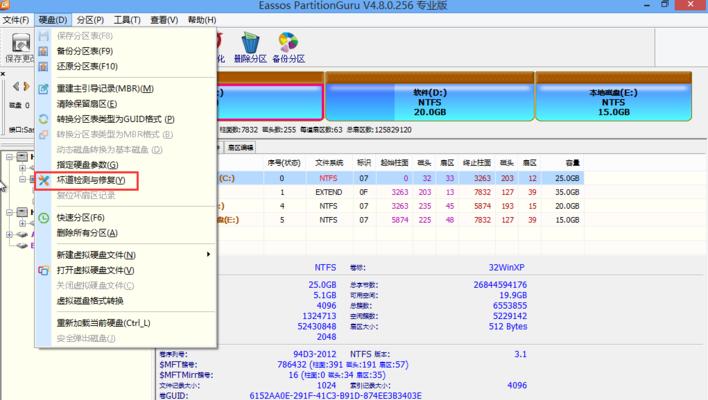This screenshot has height=400, width=708.
Task: Click the 5874 end cylinder cell
Action: 482,206
